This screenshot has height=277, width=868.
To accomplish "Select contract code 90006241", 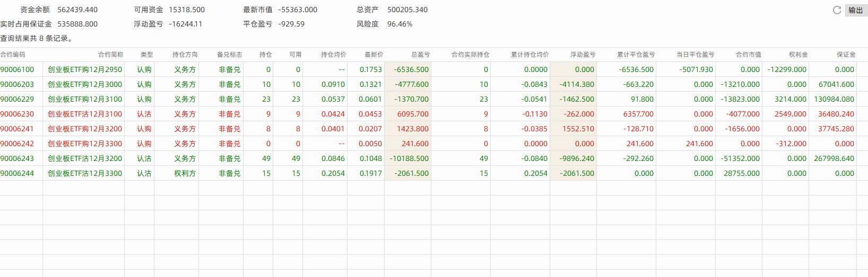I will click(17, 129).
